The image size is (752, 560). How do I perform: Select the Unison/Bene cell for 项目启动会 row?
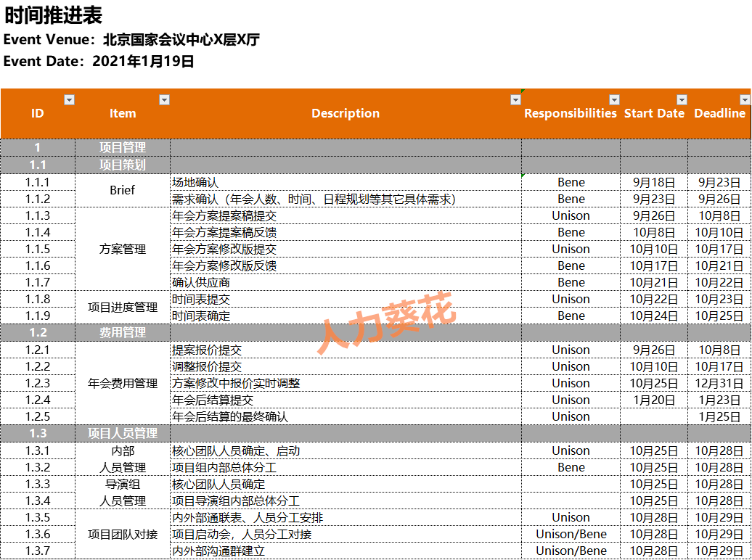[x=571, y=534]
